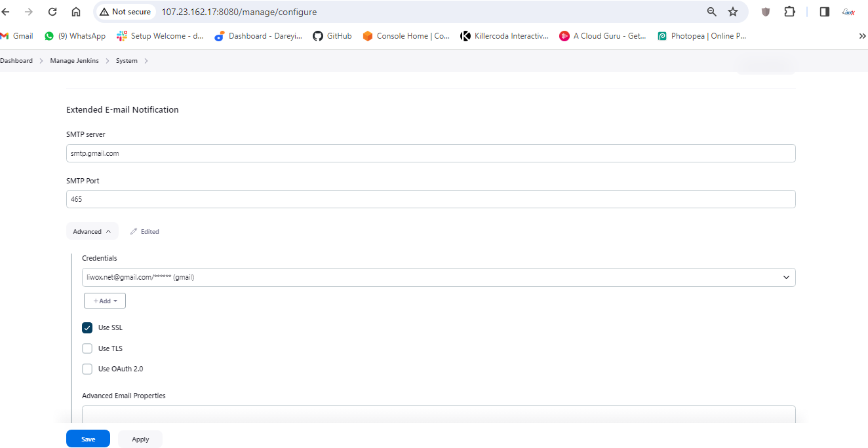Open the GitHub bookmark
Viewport: 868px width, 448px height.
coord(332,36)
